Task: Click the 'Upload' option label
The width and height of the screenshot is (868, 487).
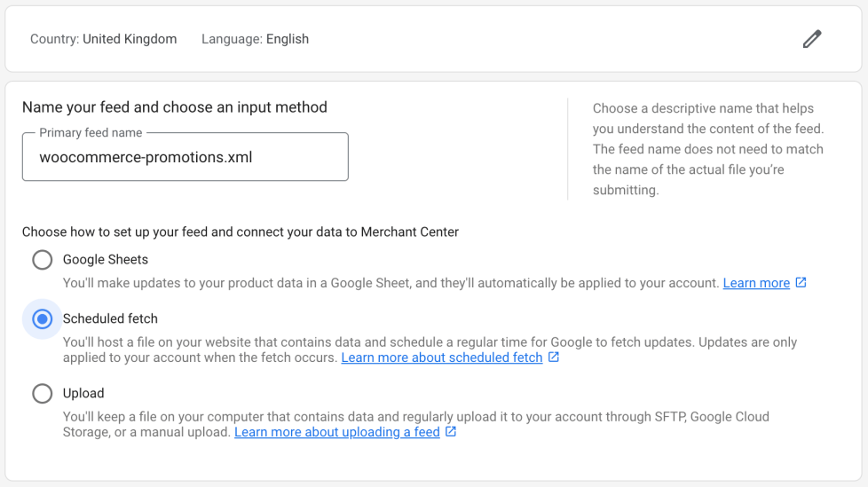Action: (83, 393)
